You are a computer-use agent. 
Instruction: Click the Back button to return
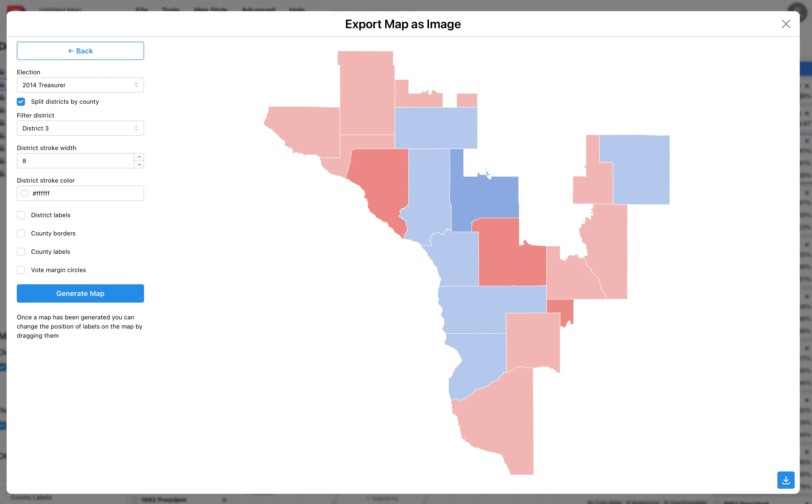[80, 51]
